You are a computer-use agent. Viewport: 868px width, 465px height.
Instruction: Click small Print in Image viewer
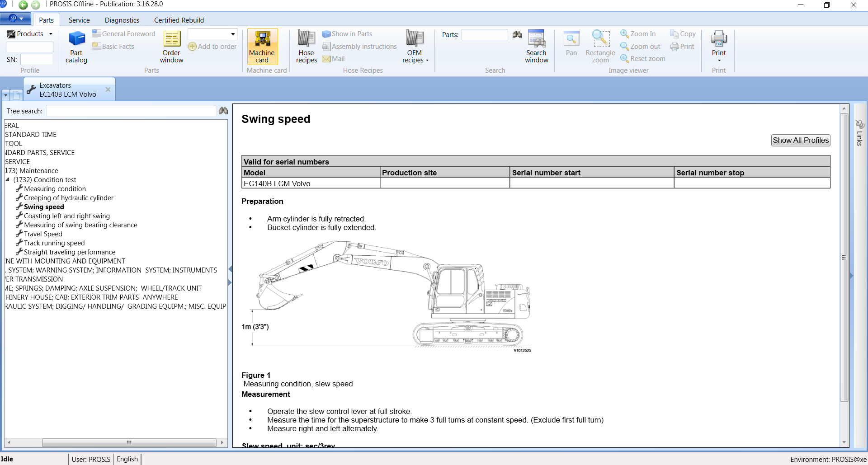pyautogui.click(x=682, y=47)
